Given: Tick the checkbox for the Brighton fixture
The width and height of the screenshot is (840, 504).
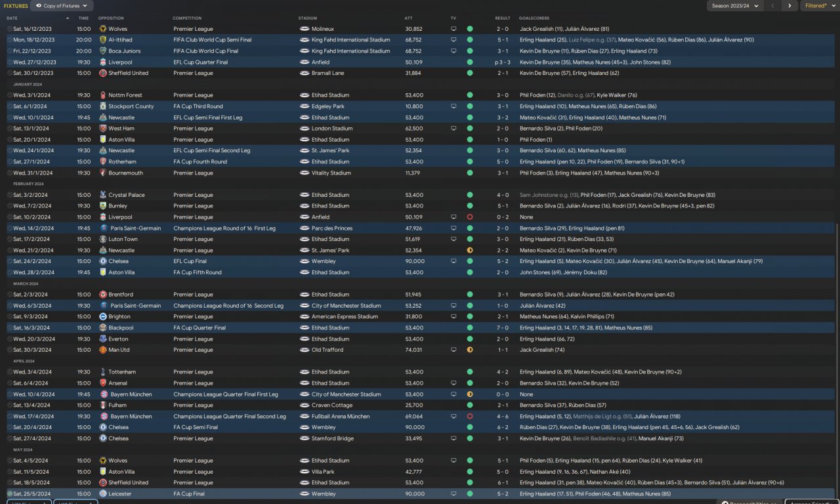Looking at the screenshot, I should [x=10, y=317].
